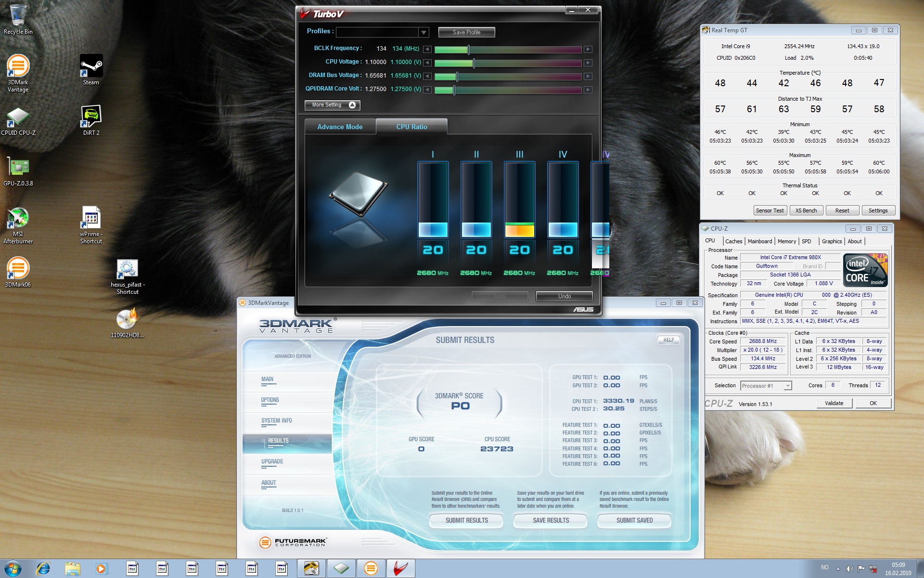The image size is (924, 578).
Task: Click the CPU Voltage slider track
Action: (508, 63)
